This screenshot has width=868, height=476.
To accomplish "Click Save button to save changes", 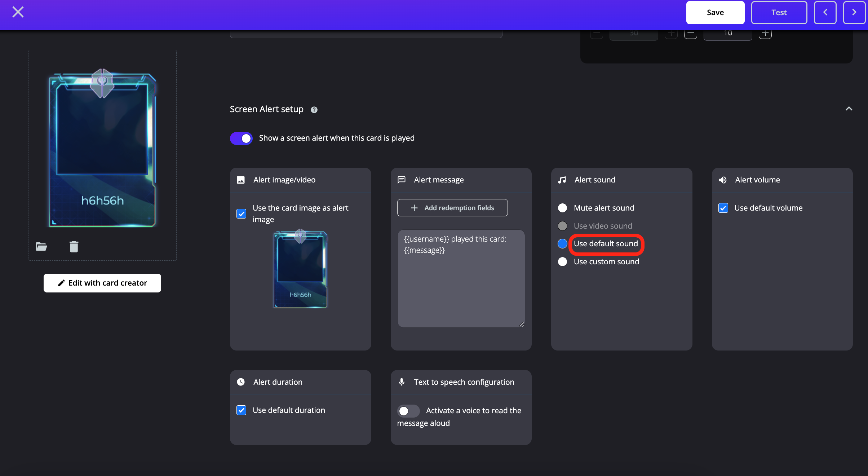I will click(x=716, y=12).
